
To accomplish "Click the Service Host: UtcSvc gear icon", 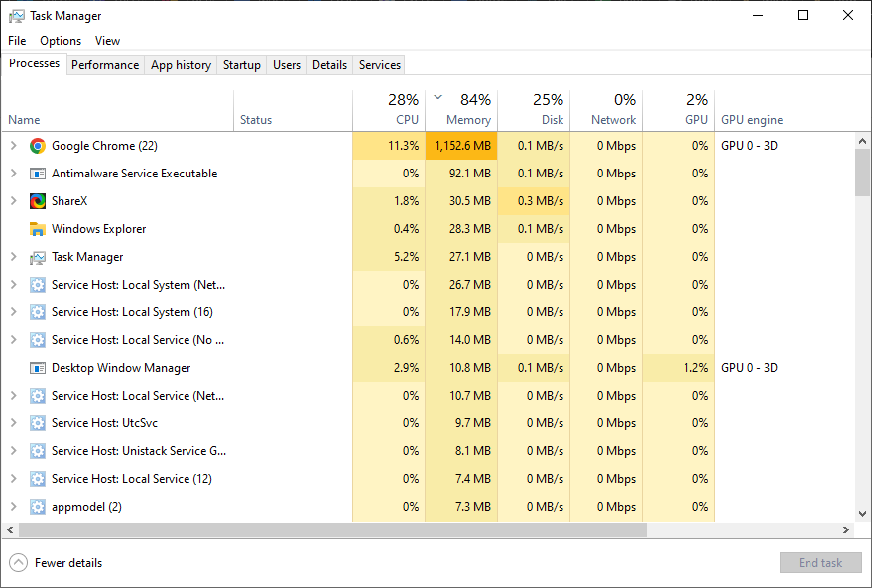I will [38, 423].
